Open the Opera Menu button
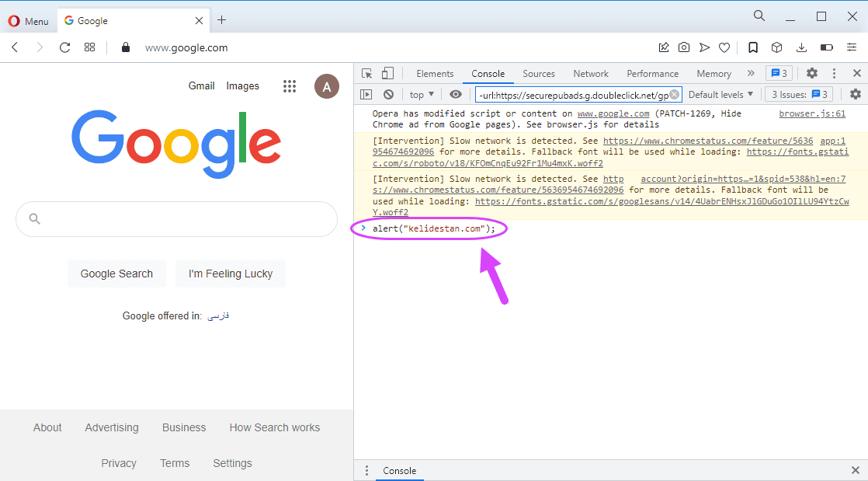This screenshot has width=868, height=481. pos(29,21)
